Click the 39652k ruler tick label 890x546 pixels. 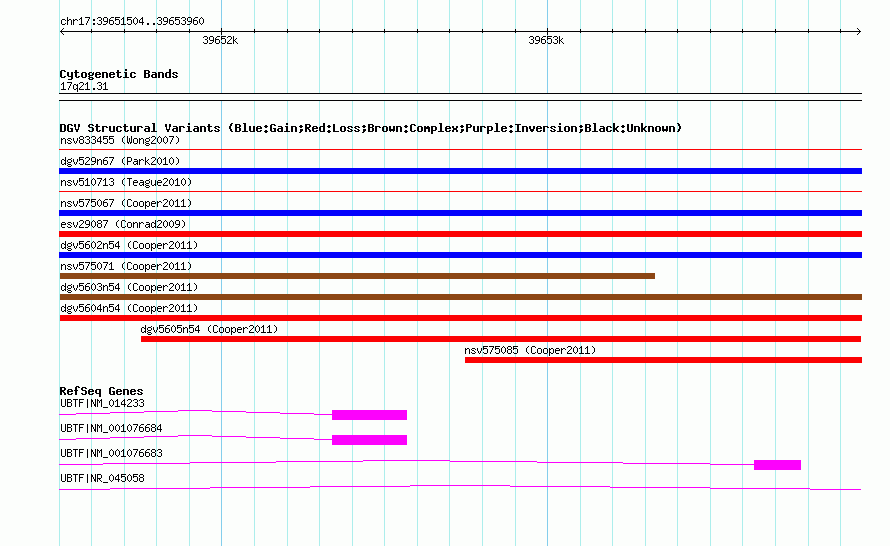click(220, 40)
